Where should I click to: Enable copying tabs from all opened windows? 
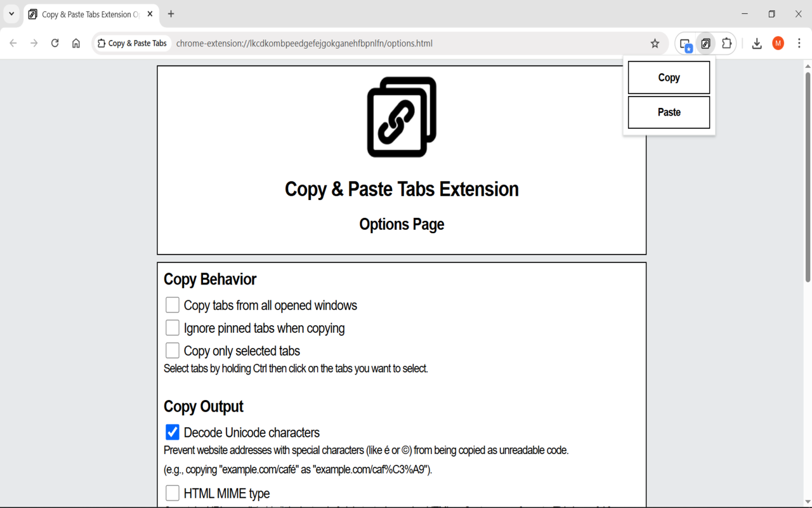click(x=172, y=305)
